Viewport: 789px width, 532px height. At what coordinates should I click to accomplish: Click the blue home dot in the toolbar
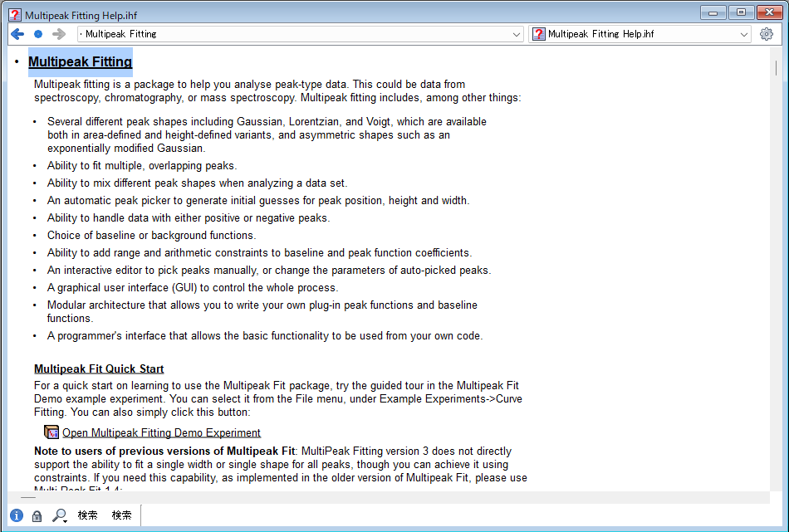pos(38,34)
